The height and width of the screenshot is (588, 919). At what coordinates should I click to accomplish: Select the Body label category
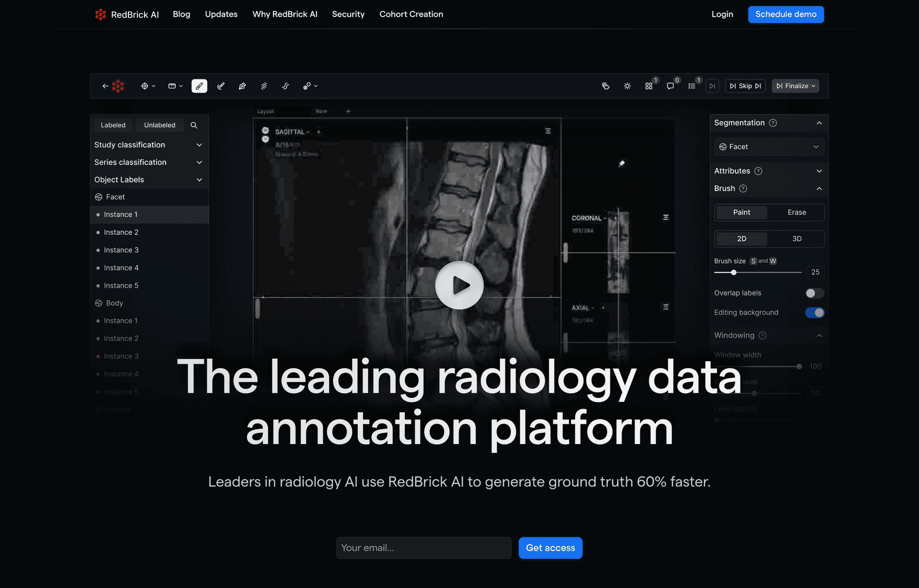coord(149,303)
